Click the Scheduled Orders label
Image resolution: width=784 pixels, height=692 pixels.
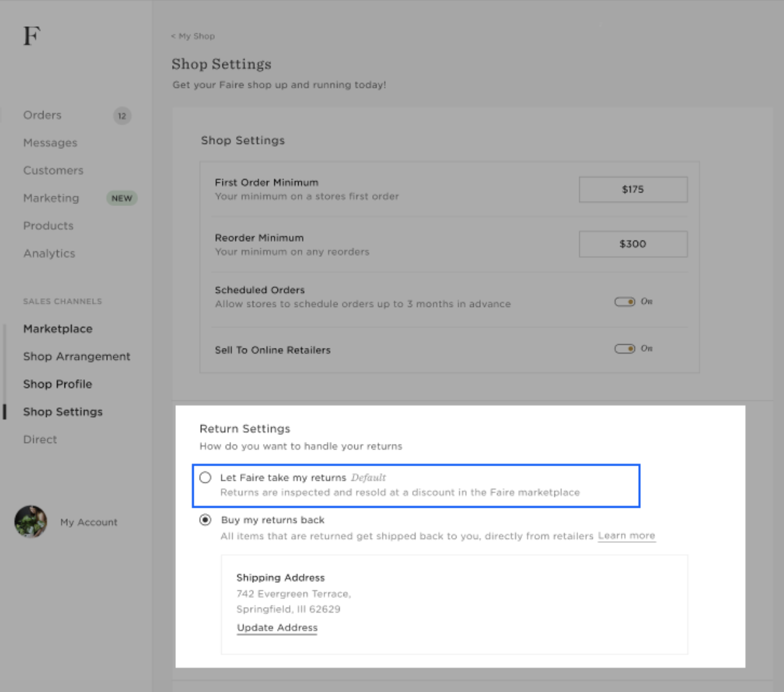pos(260,290)
